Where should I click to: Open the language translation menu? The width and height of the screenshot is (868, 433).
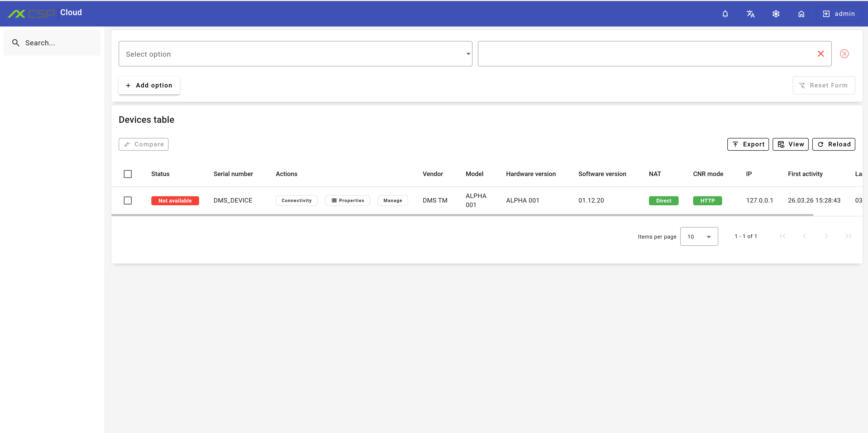point(750,14)
